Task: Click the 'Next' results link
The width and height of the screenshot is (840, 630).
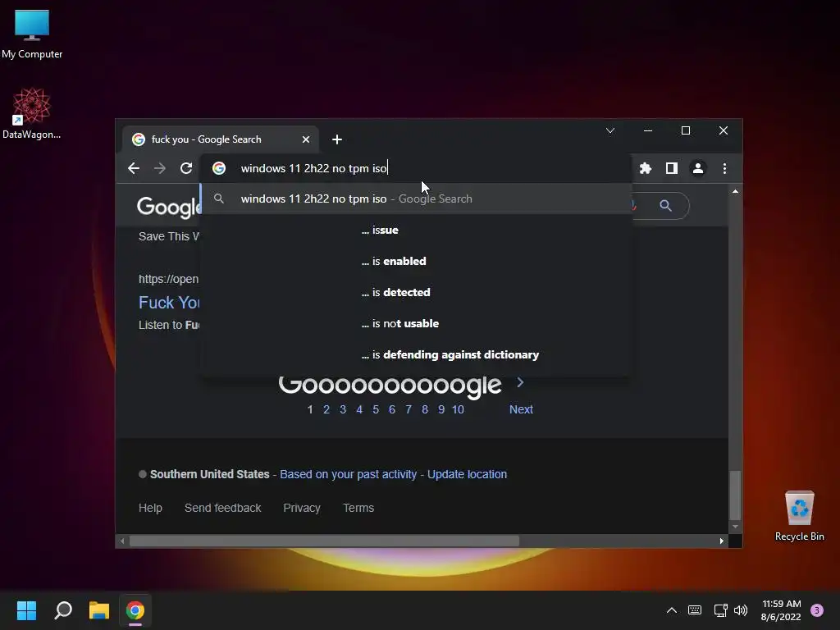Action: [x=521, y=409]
